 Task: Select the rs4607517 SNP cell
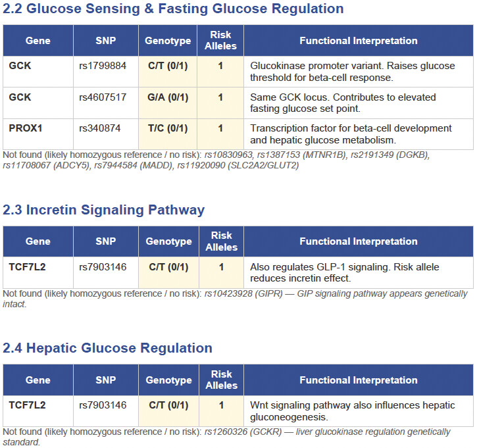(x=103, y=97)
